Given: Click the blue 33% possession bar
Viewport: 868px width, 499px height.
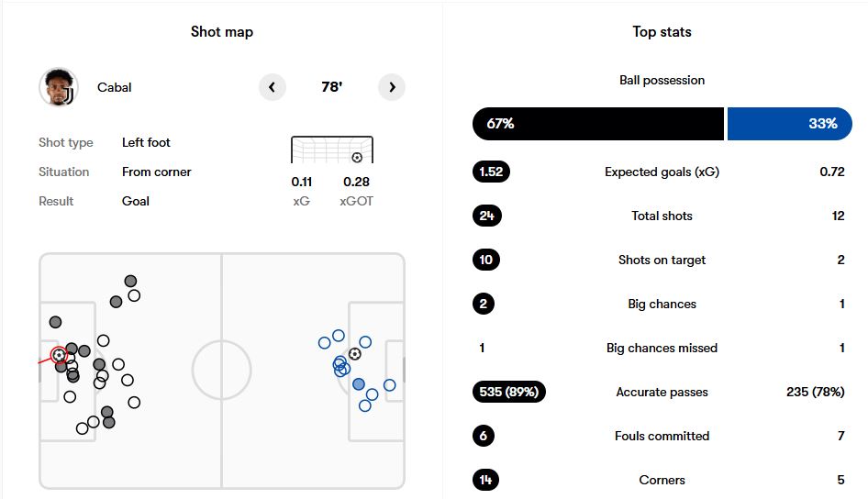Looking at the screenshot, I should click(789, 124).
